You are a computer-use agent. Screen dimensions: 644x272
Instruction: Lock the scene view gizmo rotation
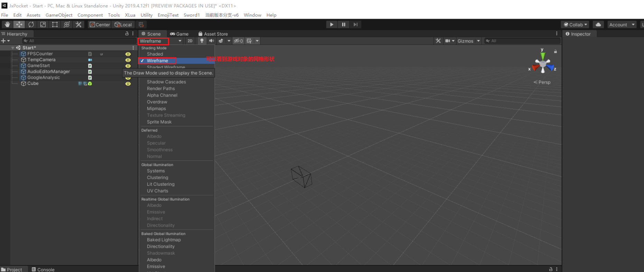tap(555, 51)
